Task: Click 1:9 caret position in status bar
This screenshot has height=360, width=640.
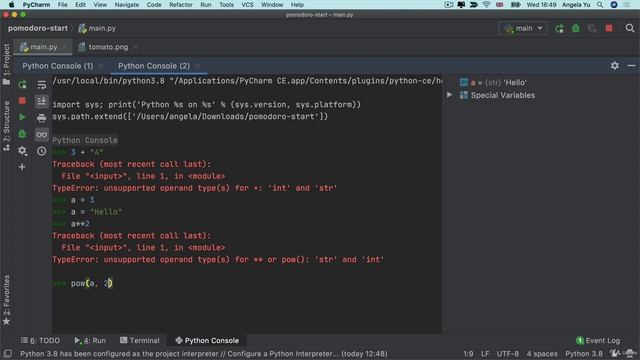Action: click(x=468, y=353)
